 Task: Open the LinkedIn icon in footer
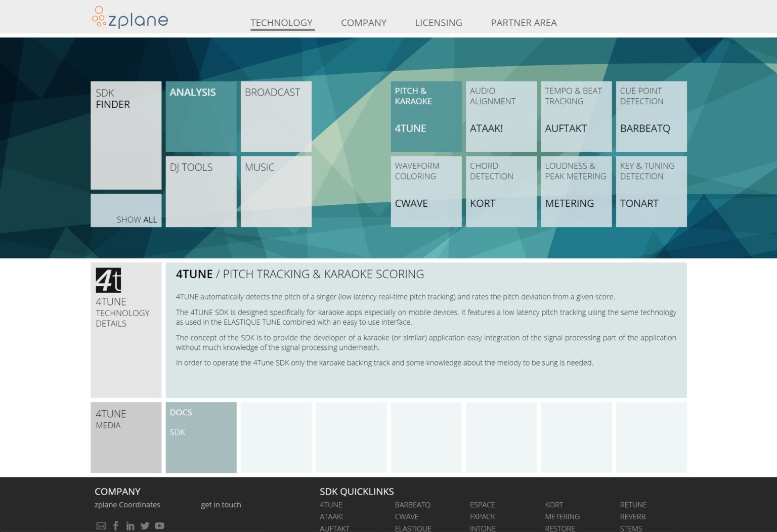pos(130,526)
